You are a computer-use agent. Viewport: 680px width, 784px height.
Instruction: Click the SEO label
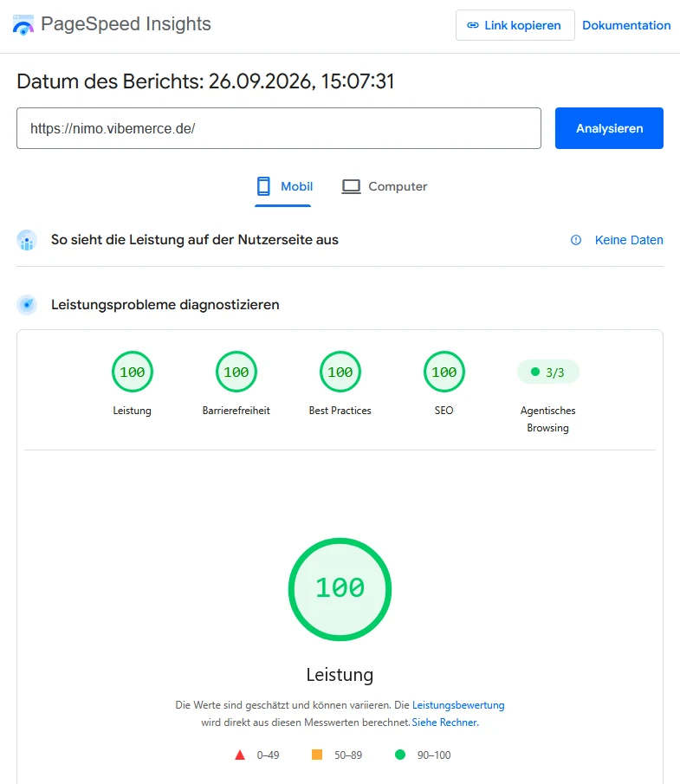444,411
